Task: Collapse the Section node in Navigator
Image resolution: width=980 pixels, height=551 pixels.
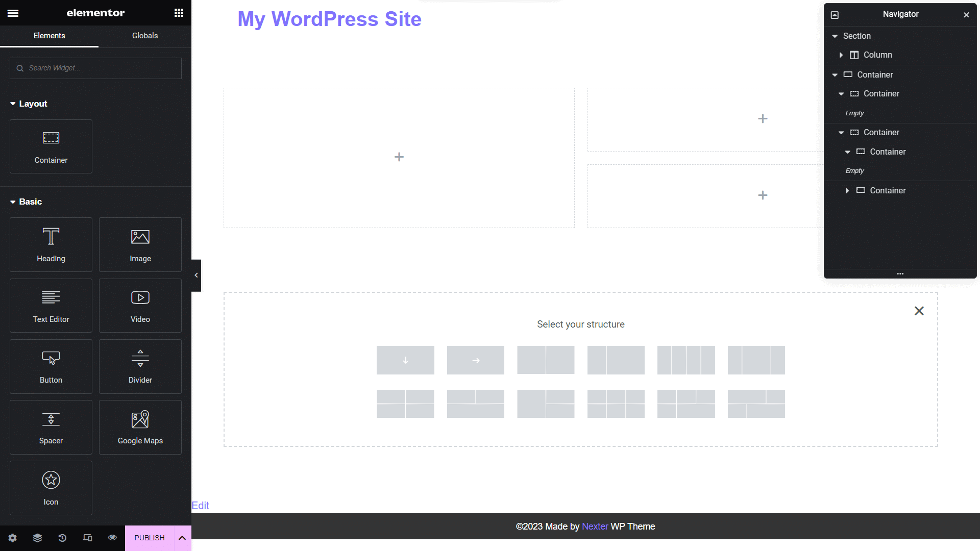Action: (835, 36)
